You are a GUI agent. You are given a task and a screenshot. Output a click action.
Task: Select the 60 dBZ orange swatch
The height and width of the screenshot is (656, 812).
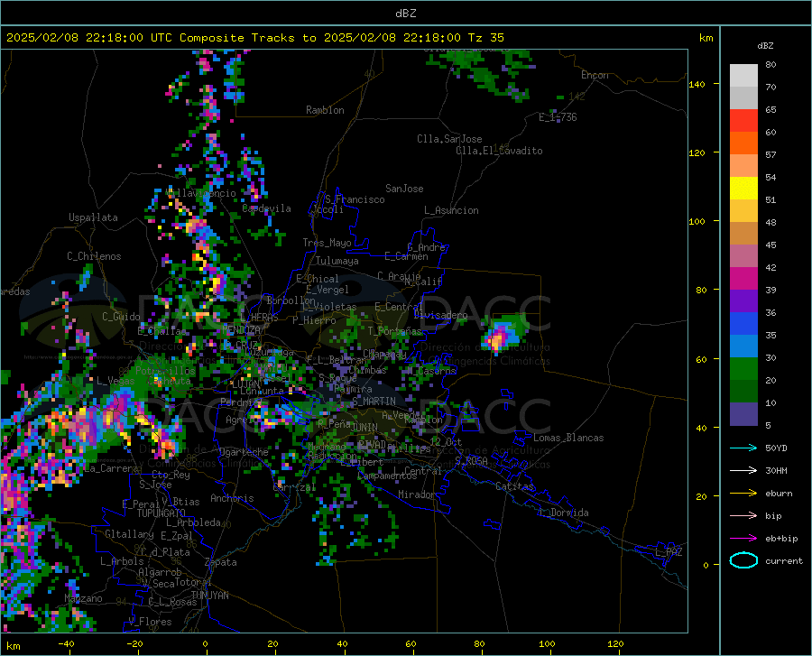743,143
